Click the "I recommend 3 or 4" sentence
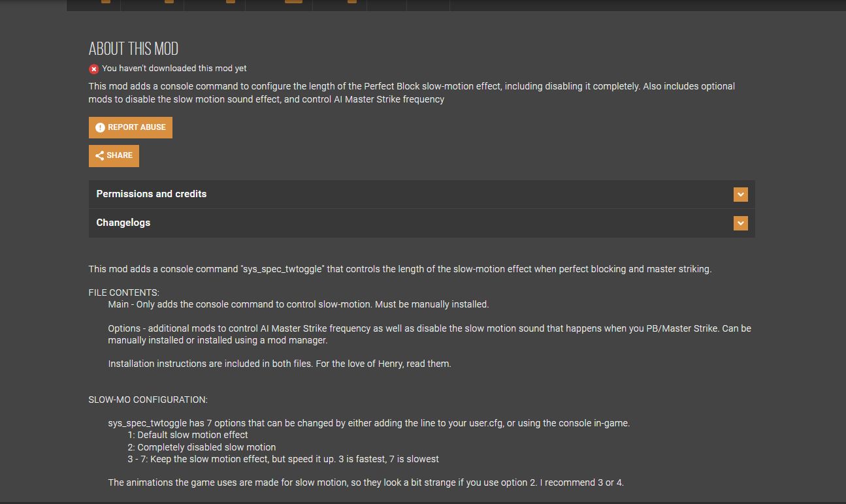 (582, 483)
